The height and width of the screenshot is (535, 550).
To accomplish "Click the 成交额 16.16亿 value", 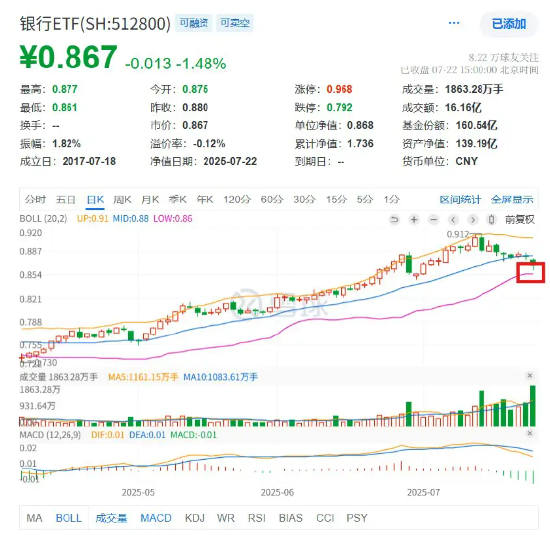I will [463, 107].
